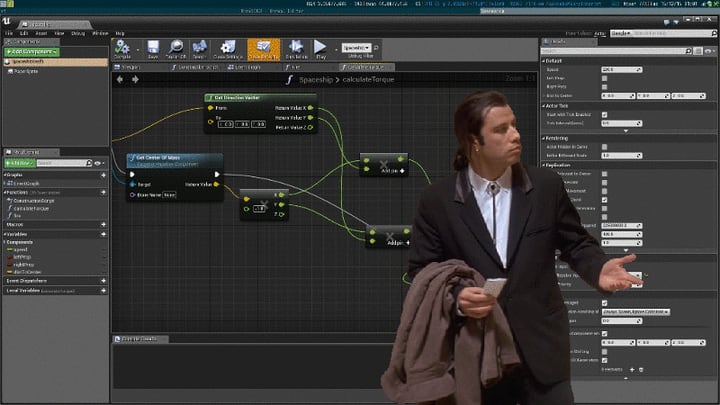Select EventGraph in the Graphs list
Image resolution: width=720 pixels, height=405 pixels.
pos(26,183)
